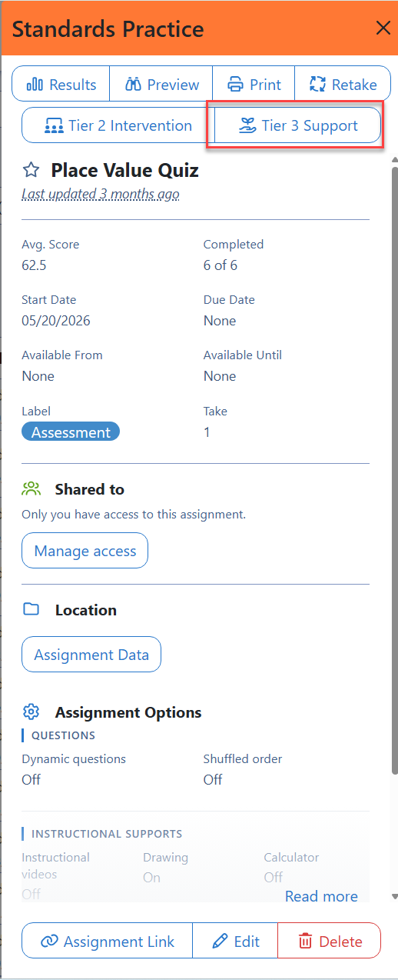Click the red Delete trash button
This screenshot has height=980, width=398.
pyautogui.click(x=329, y=941)
